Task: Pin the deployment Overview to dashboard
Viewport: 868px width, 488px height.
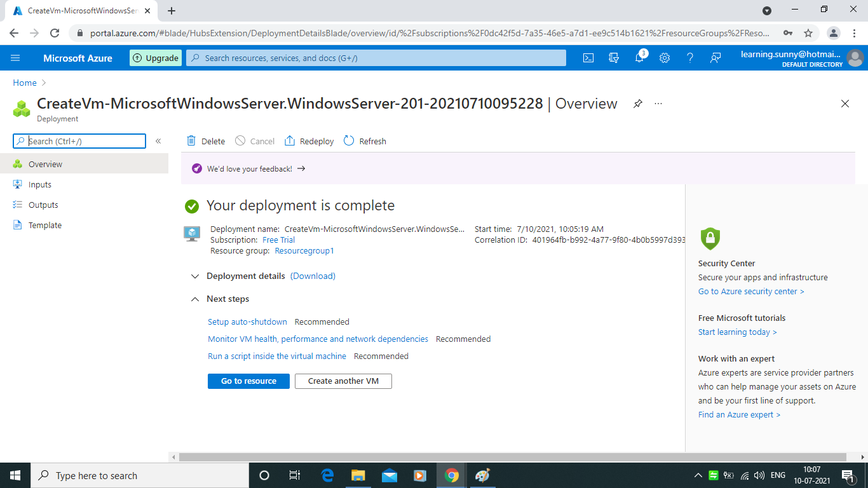Action: [637, 103]
